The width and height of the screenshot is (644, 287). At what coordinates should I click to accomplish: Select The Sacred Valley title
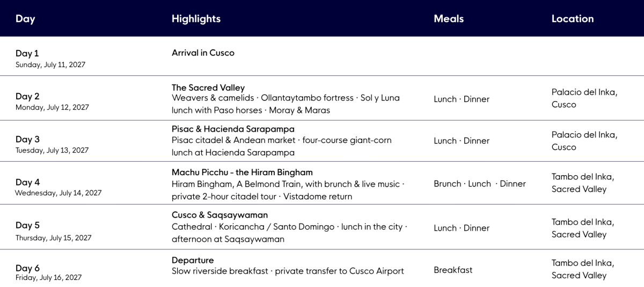pyautogui.click(x=208, y=88)
